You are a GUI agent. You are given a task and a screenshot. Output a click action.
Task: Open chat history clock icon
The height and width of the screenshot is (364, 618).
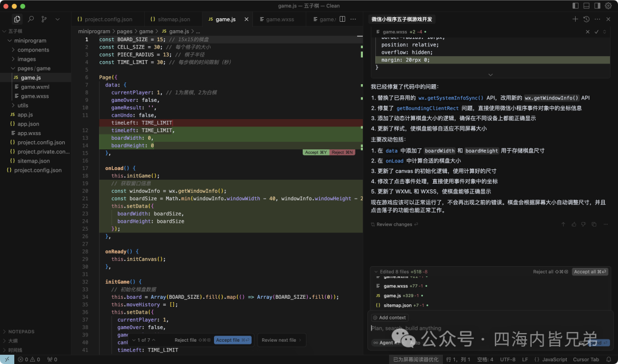point(587,19)
